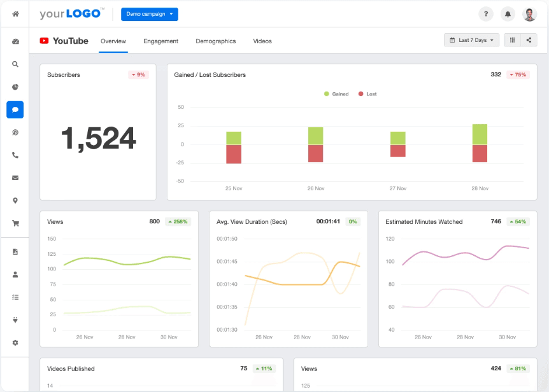Open the phone calls section in sidebar

coord(15,155)
